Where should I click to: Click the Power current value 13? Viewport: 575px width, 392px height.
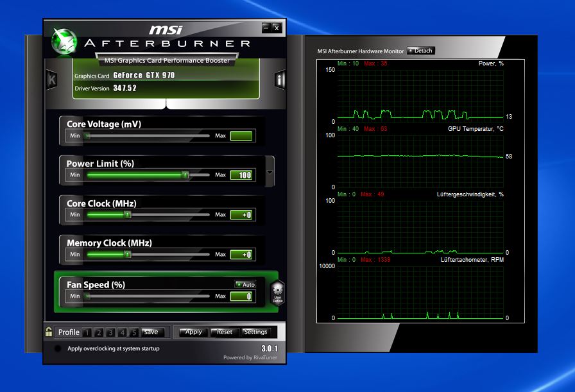(509, 117)
